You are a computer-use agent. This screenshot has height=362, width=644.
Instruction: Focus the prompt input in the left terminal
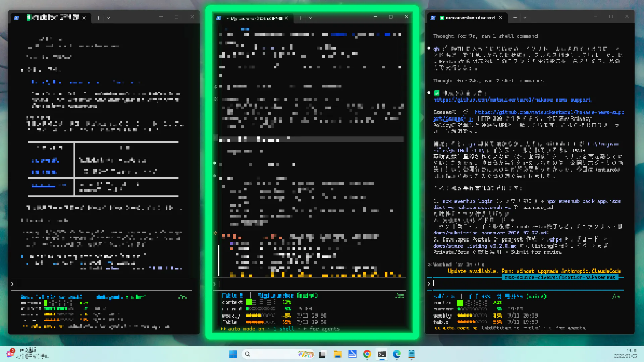click(x=101, y=284)
